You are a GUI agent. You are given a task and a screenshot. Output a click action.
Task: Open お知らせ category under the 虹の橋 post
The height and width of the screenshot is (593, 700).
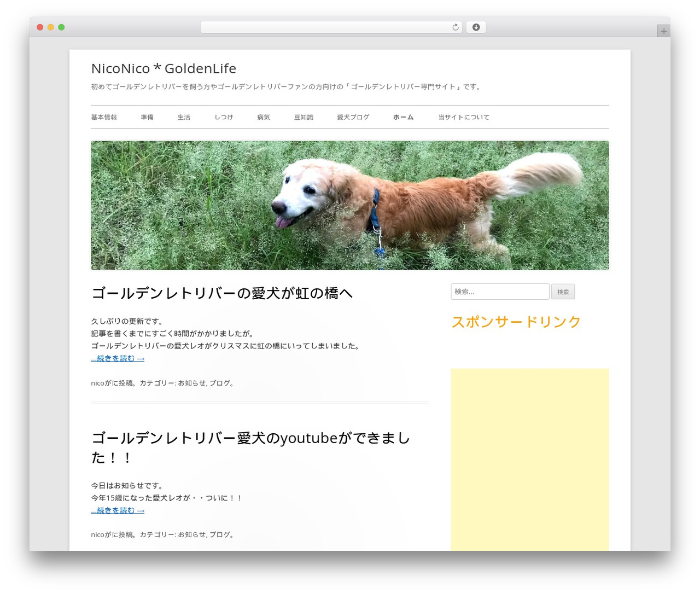click(191, 383)
